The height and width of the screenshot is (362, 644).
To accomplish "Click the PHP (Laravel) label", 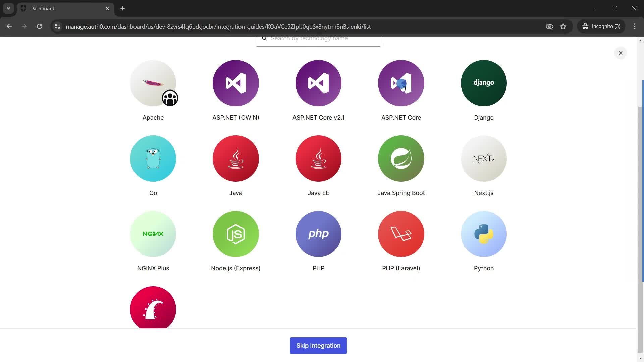I will [401, 268].
